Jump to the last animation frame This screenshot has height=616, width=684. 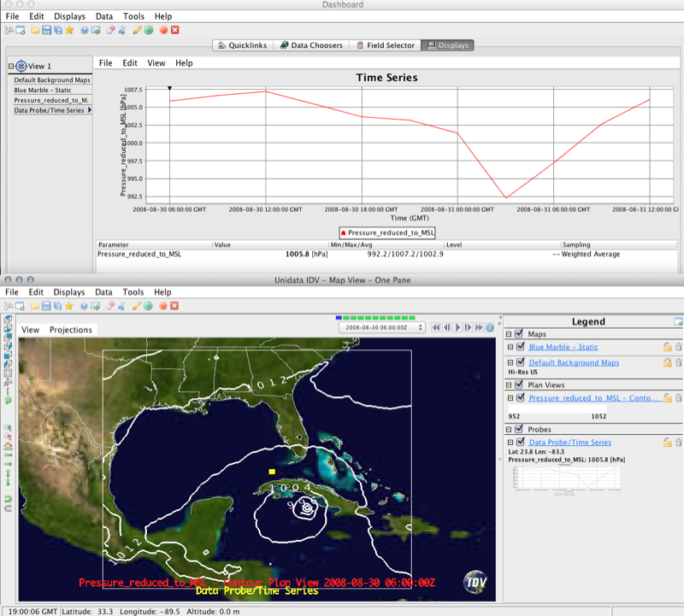click(x=479, y=327)
